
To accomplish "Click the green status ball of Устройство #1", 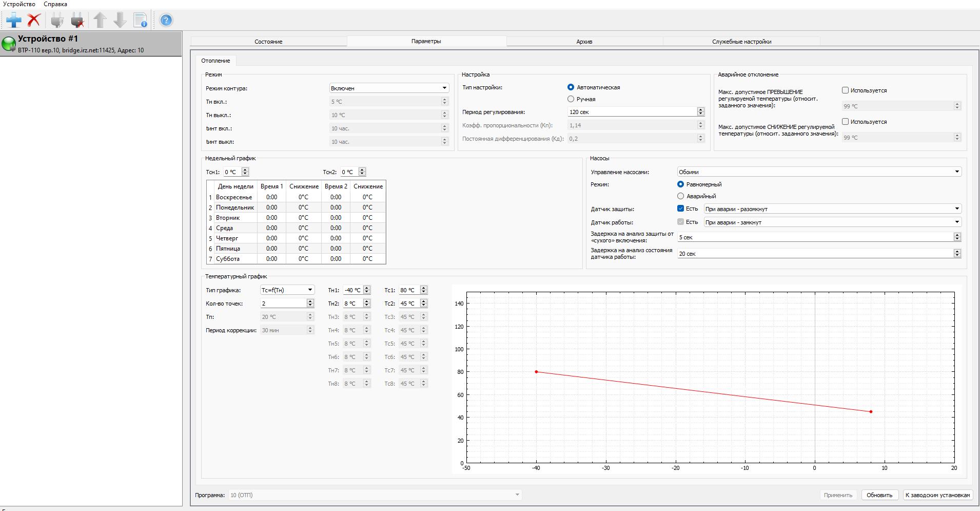I will (9, 44).
